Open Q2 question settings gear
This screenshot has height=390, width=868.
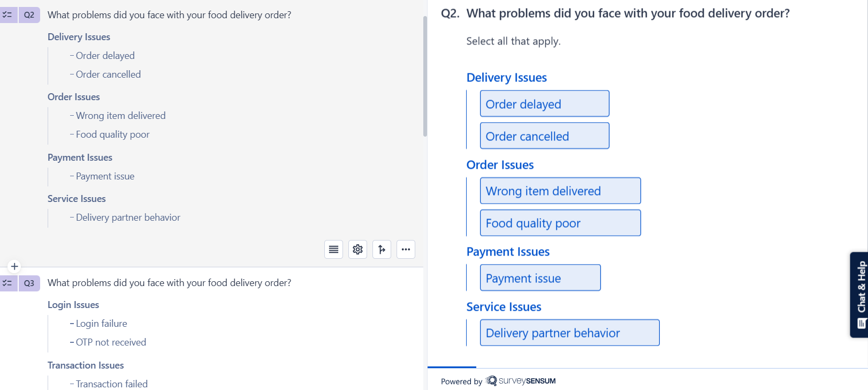pyautogui.click(x=357, y=250)
